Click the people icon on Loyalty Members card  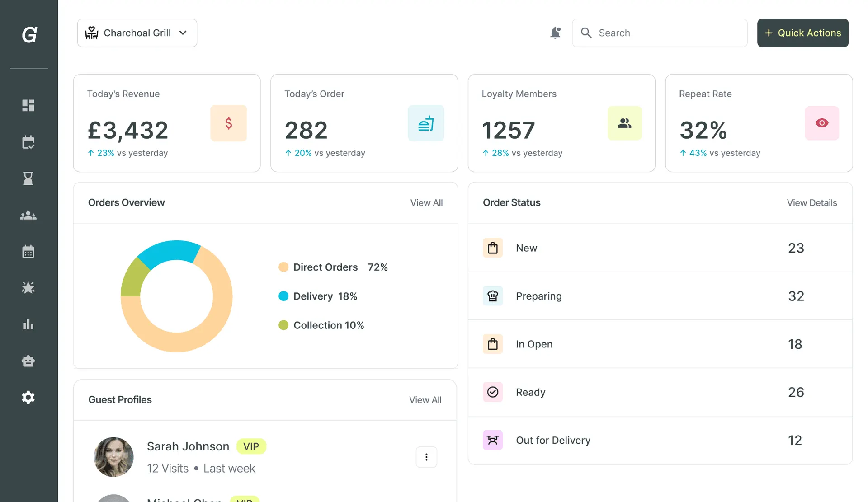click(x=625, y=123)
